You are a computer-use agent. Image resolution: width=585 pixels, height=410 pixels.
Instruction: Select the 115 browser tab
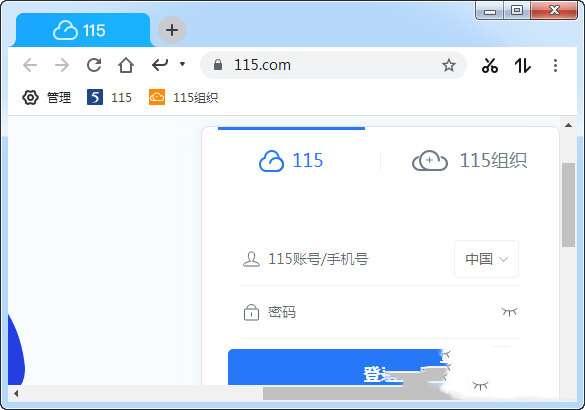click(83, 31)
